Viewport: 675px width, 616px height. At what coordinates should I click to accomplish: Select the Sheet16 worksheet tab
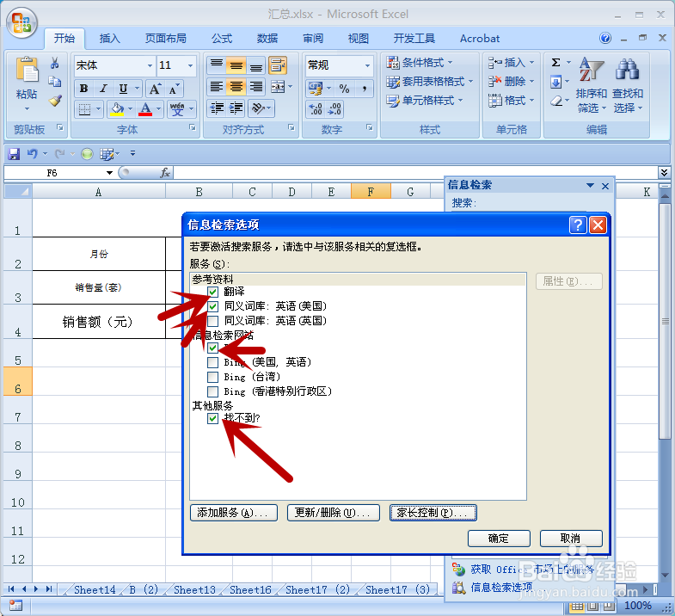pyautogui.click(x=250, y=589)
